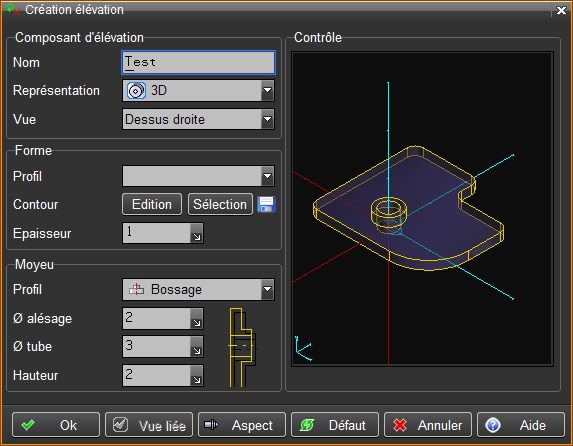Click the axis orientation icon in preview

(x=303, y=348)
